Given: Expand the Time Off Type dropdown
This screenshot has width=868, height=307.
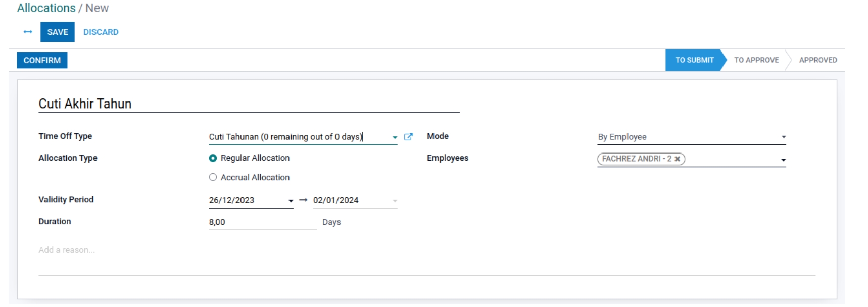Looking at the screenshot, I should pyautogui.click(x=395, y=137).
